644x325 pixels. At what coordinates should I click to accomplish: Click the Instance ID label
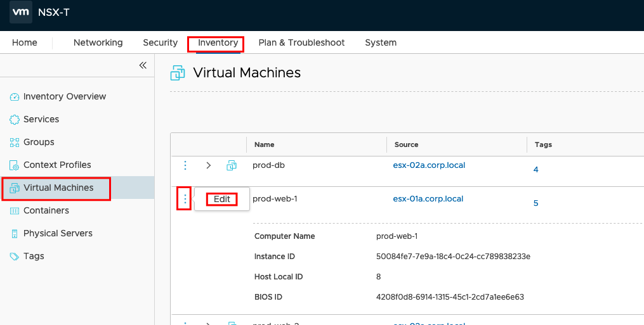(274, 257)
